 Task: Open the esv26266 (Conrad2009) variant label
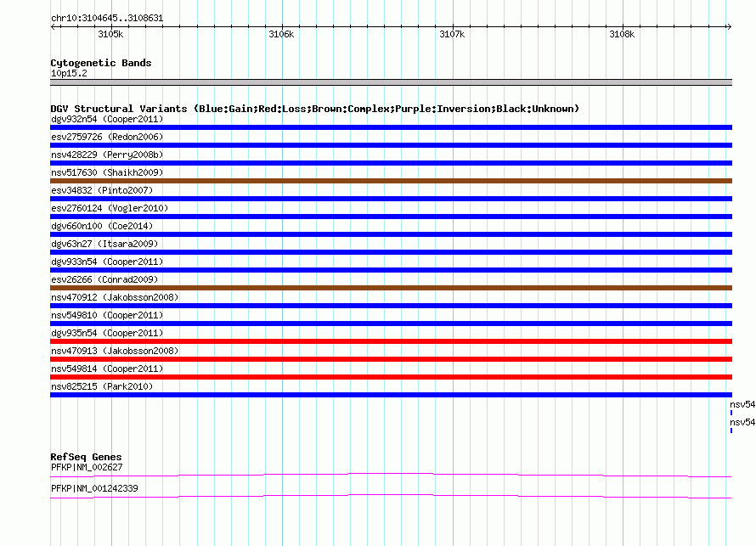tap(104, 279)
